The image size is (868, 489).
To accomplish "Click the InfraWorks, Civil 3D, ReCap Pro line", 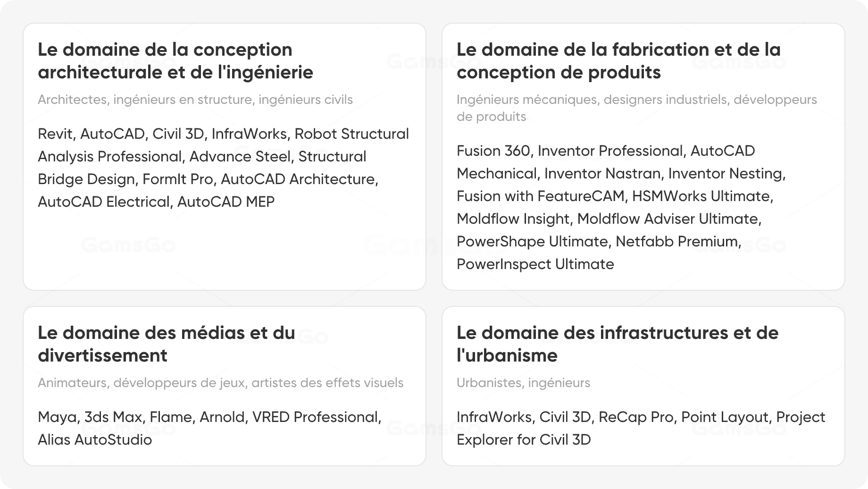I will [x=641, y=417].
